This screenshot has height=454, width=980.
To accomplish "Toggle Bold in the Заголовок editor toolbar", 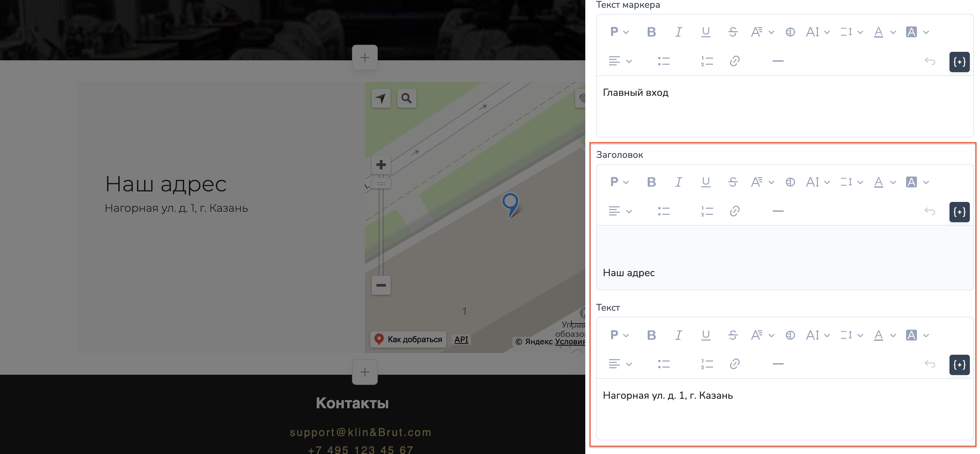I will pos(651,182).
